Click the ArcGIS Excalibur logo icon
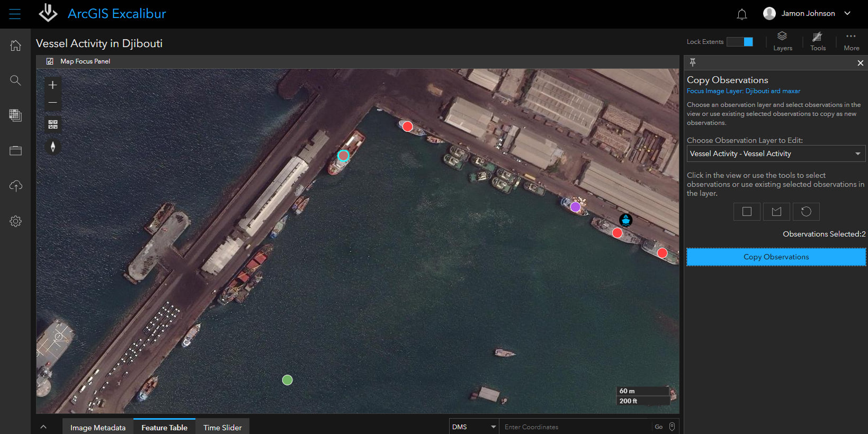The height and width of the screenshot is (434, 868). pyautogui.click(x=48, y=13)
